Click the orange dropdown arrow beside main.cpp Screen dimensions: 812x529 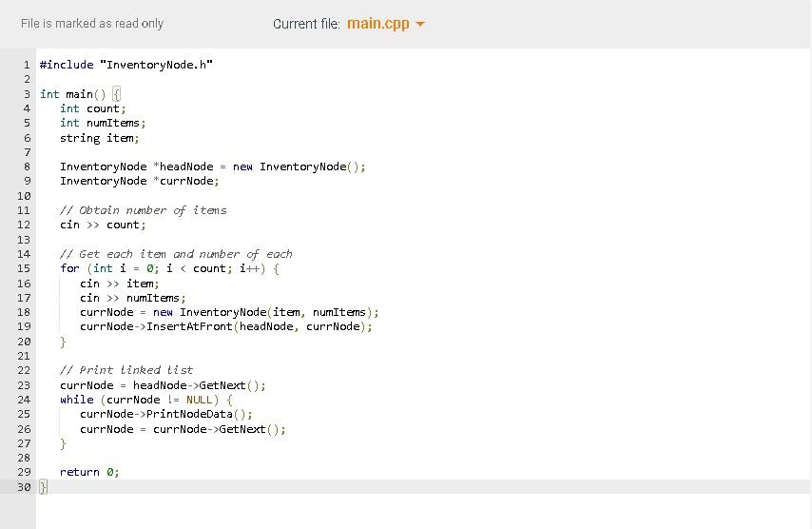pos(420,25)
